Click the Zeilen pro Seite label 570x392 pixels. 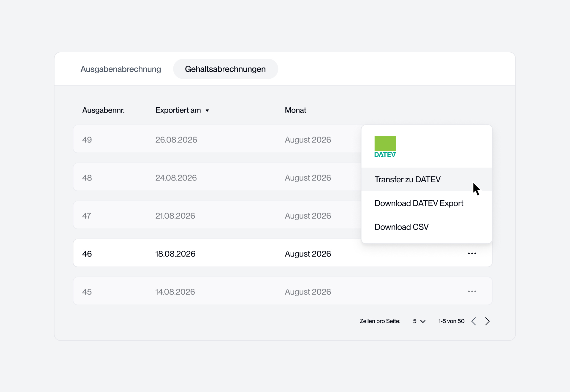tap(380, 321)
